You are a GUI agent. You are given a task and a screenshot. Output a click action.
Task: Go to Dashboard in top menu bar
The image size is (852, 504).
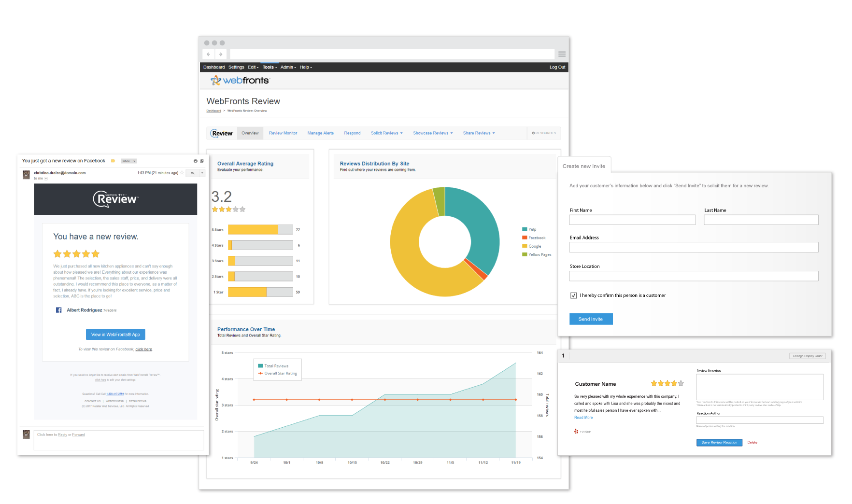click(x=214, y=67)
